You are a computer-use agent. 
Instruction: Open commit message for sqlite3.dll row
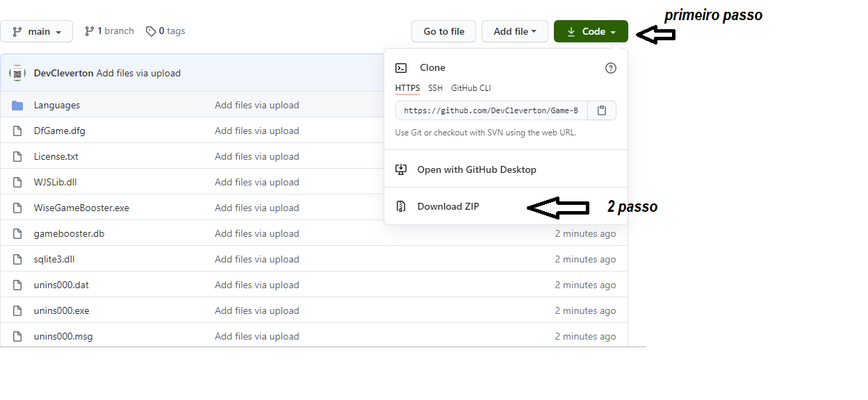click(257, 259)
